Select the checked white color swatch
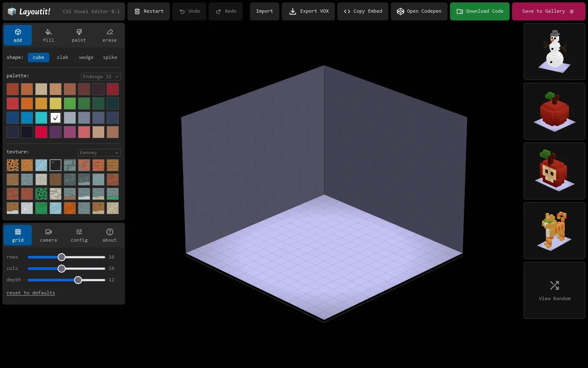 tap(56, 118)
